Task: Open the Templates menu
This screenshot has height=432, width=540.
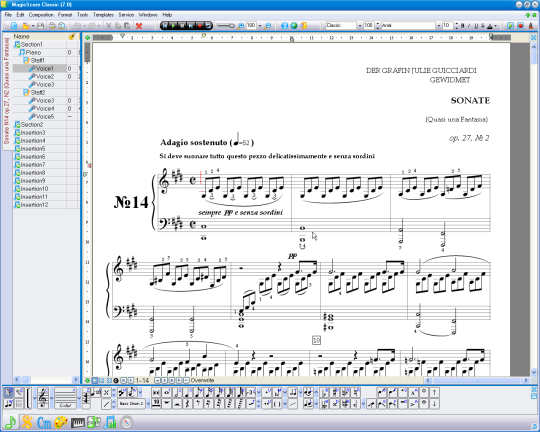Action: click(103, 15)
